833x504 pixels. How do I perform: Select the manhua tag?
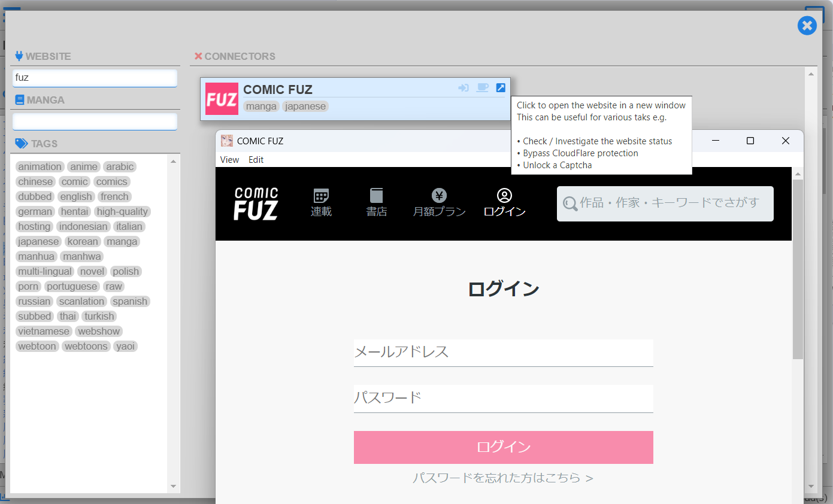37,256
